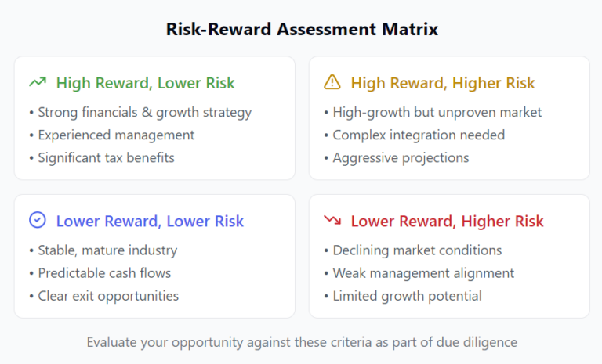
Task: Click the Lower Reward, Higher Risk heading
Action: coord(447,222)
